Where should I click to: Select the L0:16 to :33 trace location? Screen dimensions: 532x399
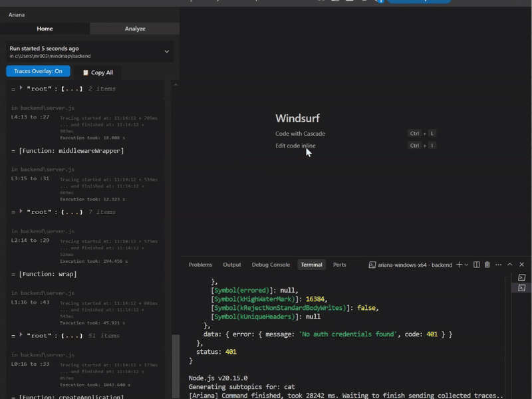point(30,364)
